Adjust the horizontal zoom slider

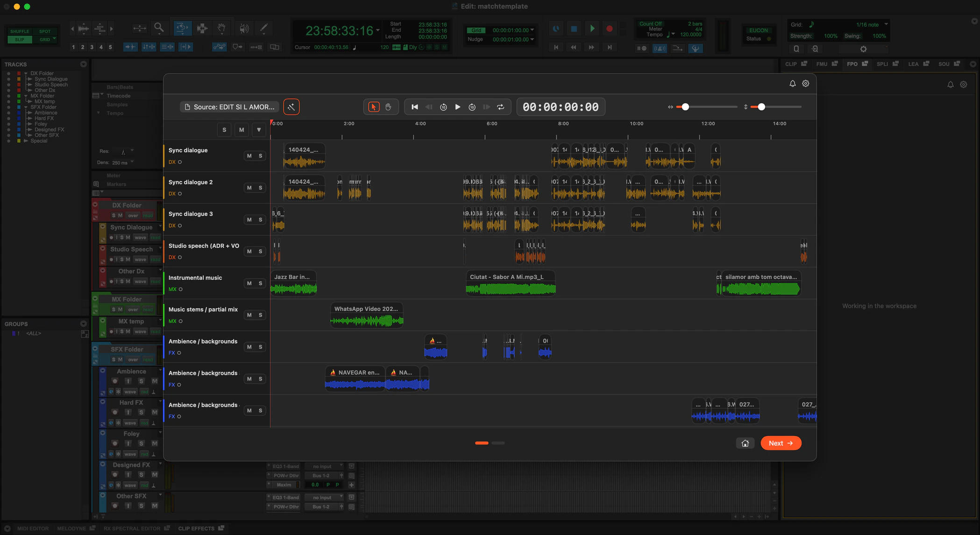(x=707, y=107)
